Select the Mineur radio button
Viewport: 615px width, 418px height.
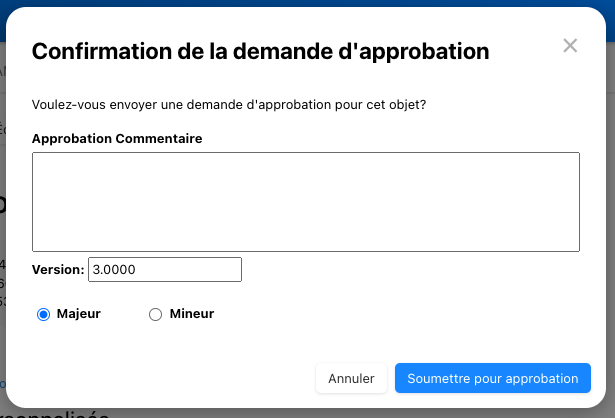(155, 314)
